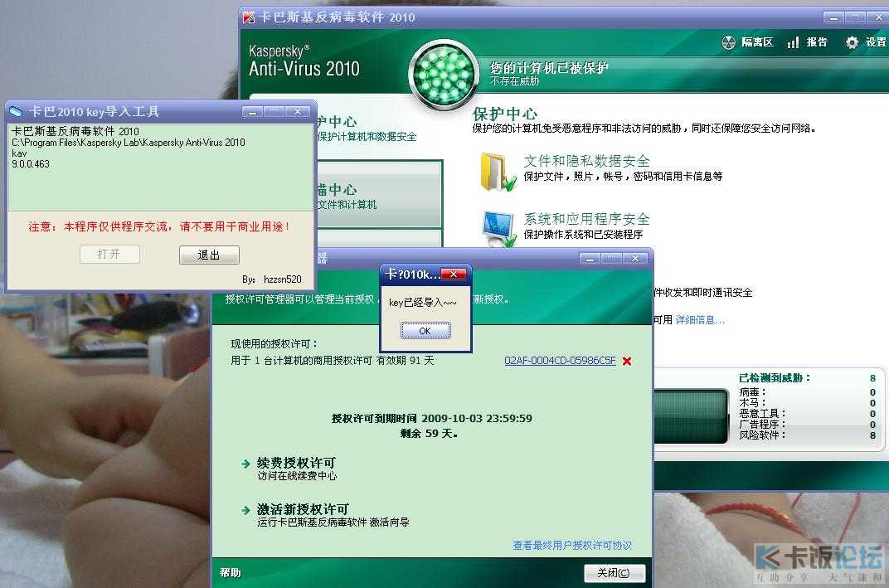Click the 木马 count row

[x=808, y=402]
